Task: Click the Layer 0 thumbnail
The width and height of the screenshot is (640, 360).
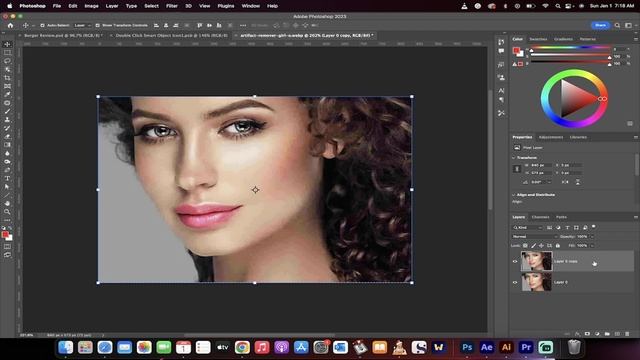Action: 536,282
